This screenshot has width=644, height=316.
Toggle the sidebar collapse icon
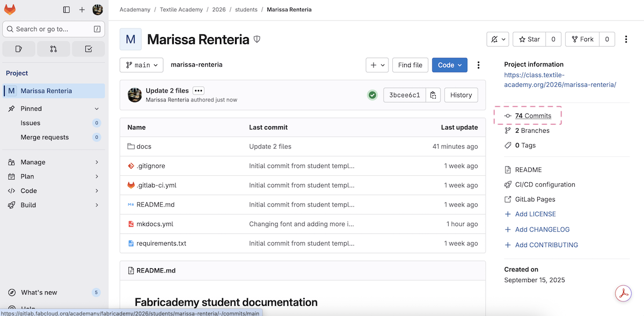click(x=67, y=10)
